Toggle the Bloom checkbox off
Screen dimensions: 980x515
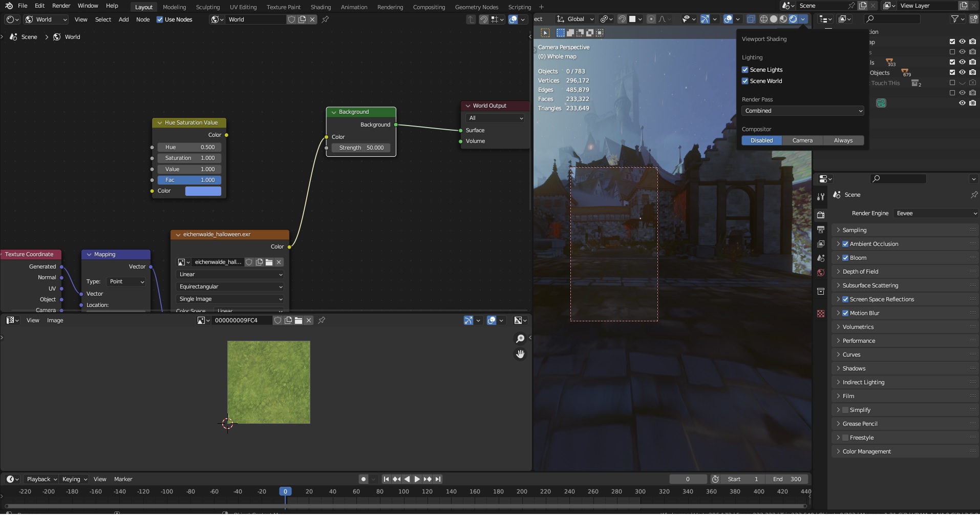tap(845, 258)
